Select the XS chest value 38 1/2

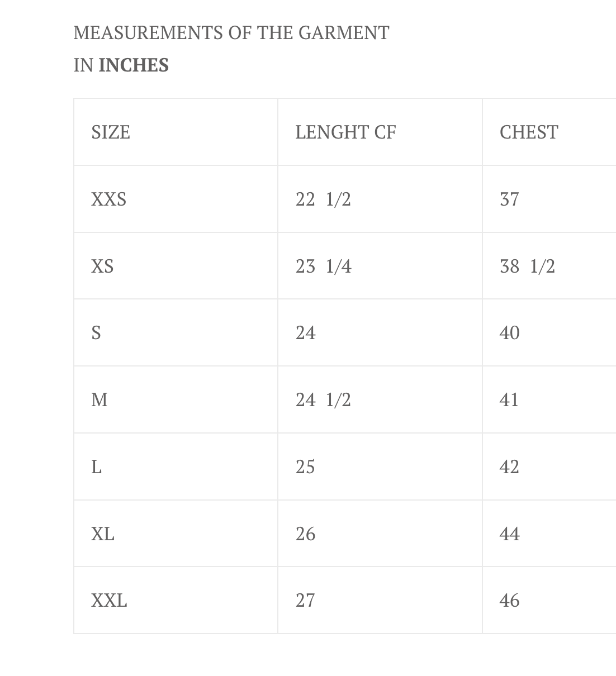click(x=527, y=266)
